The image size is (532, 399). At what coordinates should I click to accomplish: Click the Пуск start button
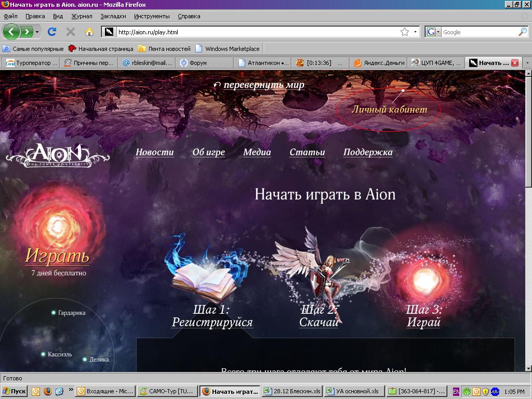pos(15,391)
